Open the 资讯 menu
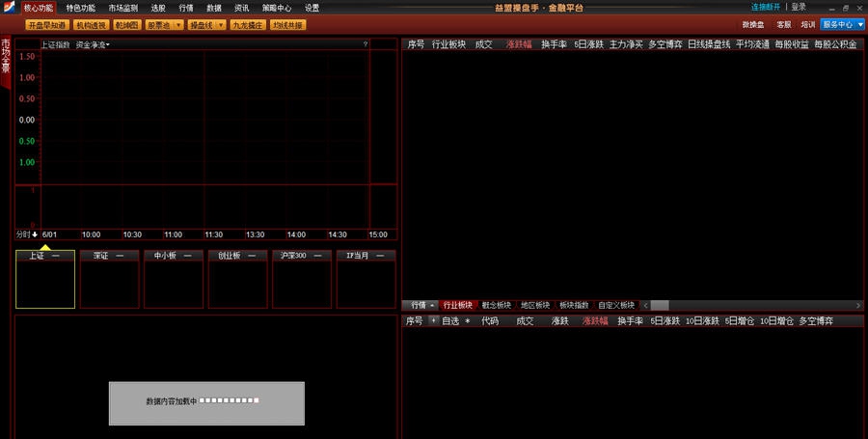 [x=241, y=9]
